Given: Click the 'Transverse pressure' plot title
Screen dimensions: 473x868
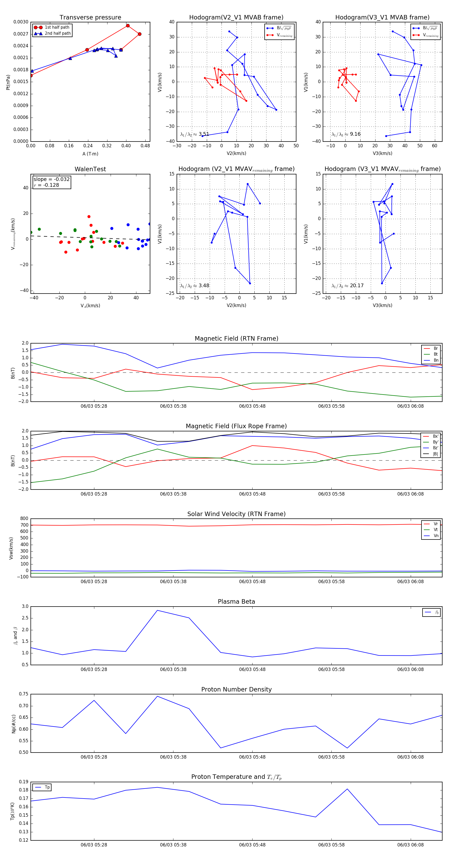Looking at the screenshot, I should click(90, 18).
